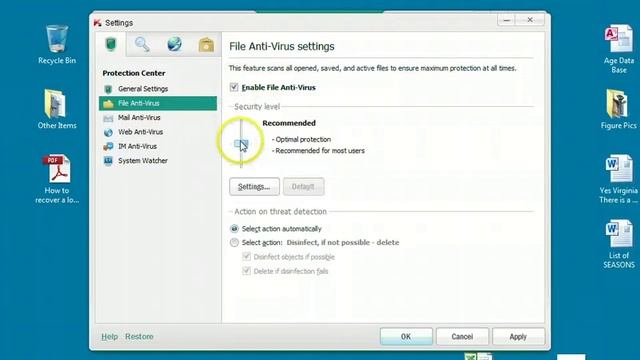Select the Age Data Base desktop icon
This screenshot has height=360, width=640.
point(618,49)
